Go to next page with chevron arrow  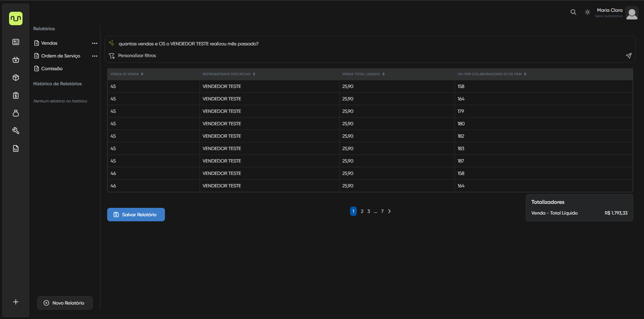pos(389,211)
